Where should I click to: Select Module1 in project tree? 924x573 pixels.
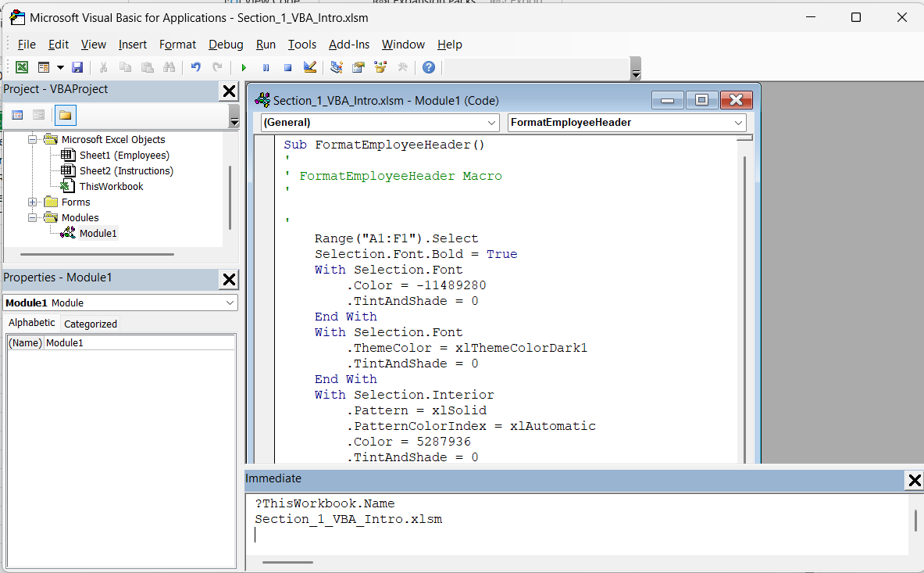click(98, 233)
